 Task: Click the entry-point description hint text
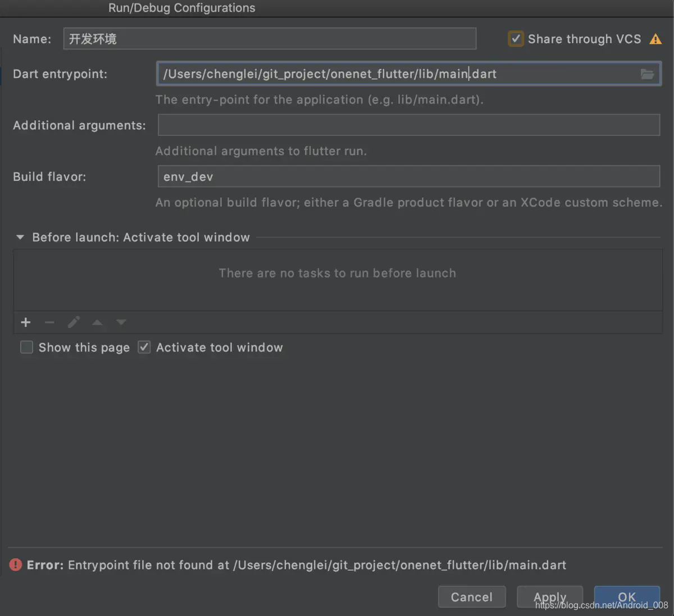(x=320, y=100)
